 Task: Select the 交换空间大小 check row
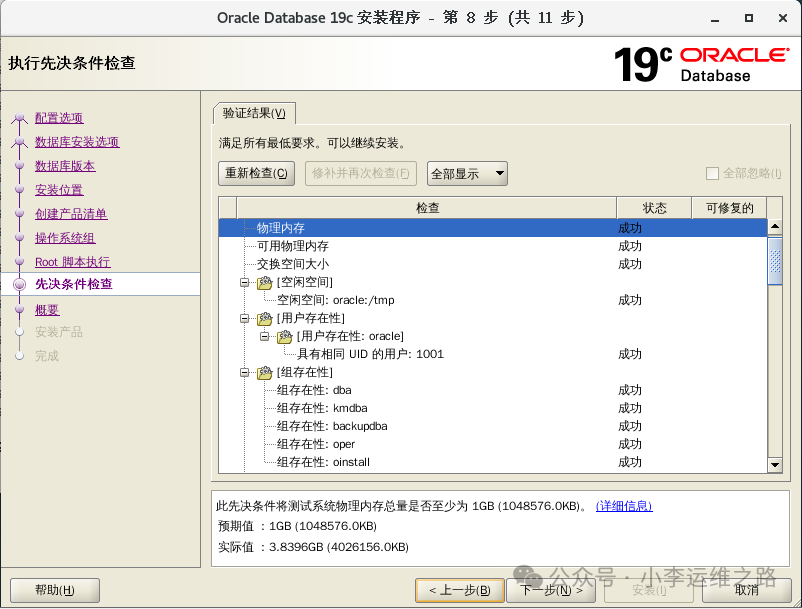pos(493,264)
